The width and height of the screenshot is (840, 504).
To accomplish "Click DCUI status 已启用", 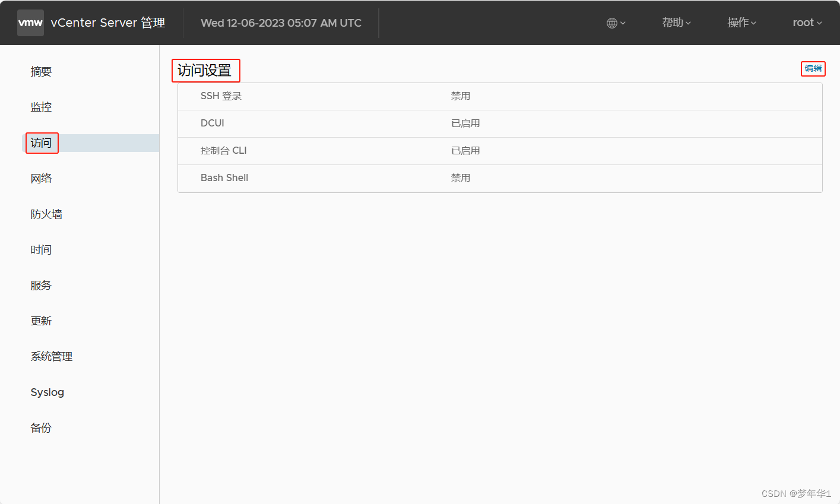I will tap(465, 123).
